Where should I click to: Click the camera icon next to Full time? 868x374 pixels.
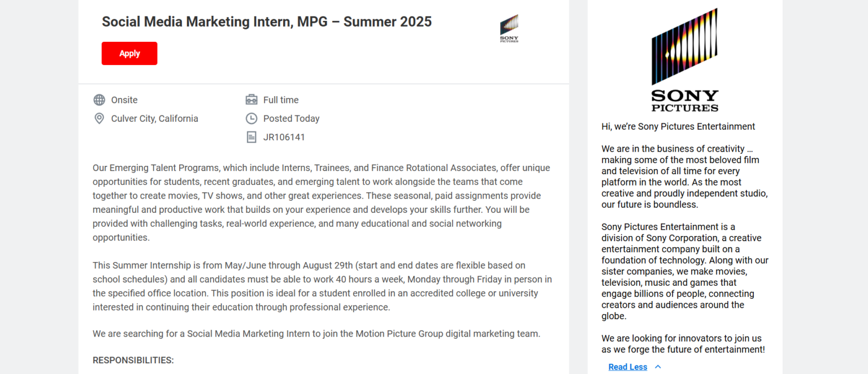point(251,100)
